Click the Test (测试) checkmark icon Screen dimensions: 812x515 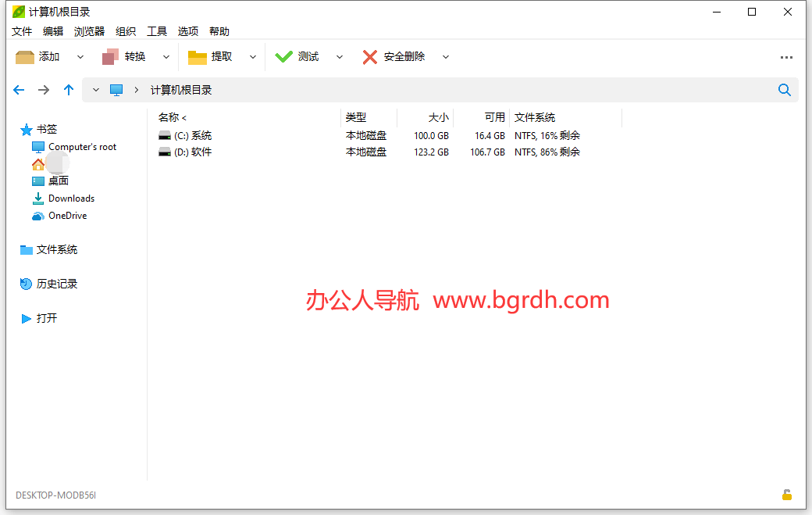(x=283, y=57)
